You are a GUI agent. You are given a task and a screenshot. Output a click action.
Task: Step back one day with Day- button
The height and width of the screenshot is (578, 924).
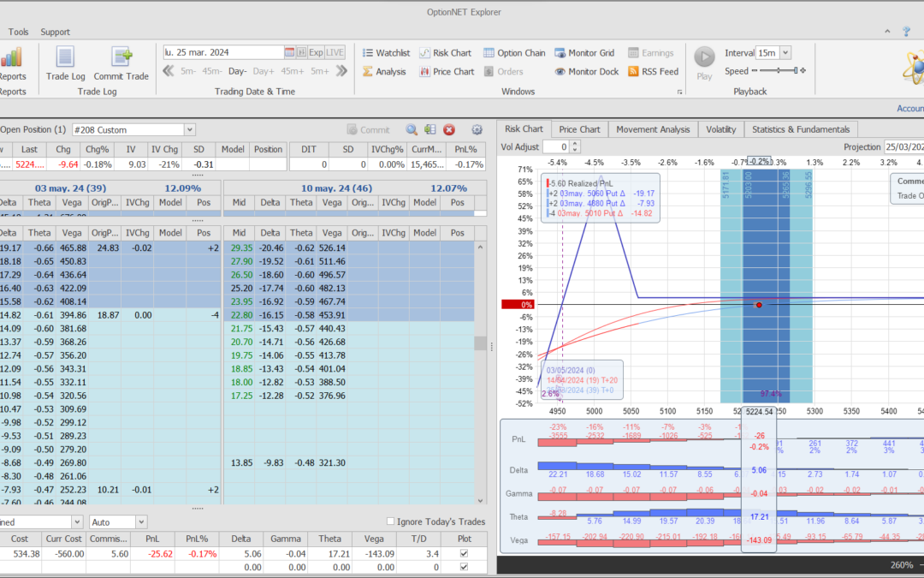[x=237, y=72]
